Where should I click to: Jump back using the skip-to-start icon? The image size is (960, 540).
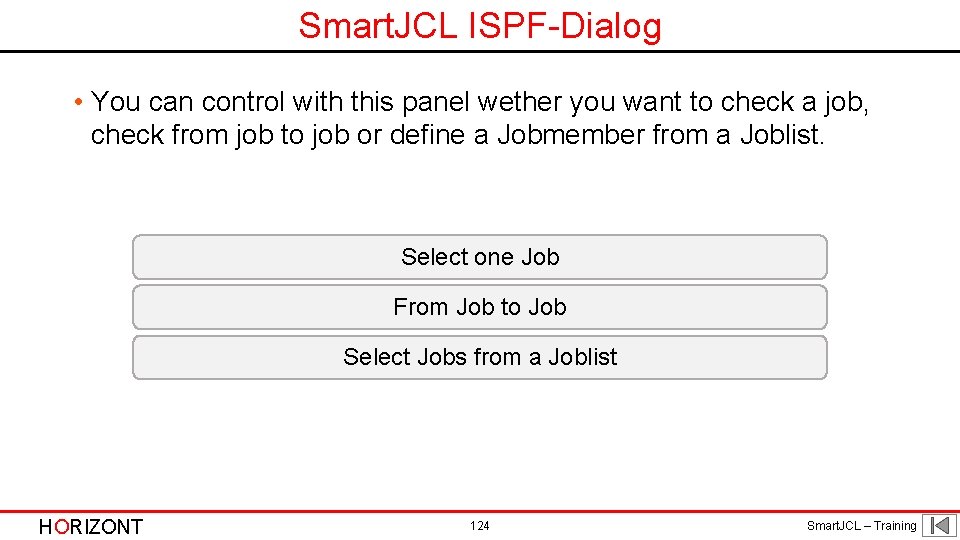940,526
